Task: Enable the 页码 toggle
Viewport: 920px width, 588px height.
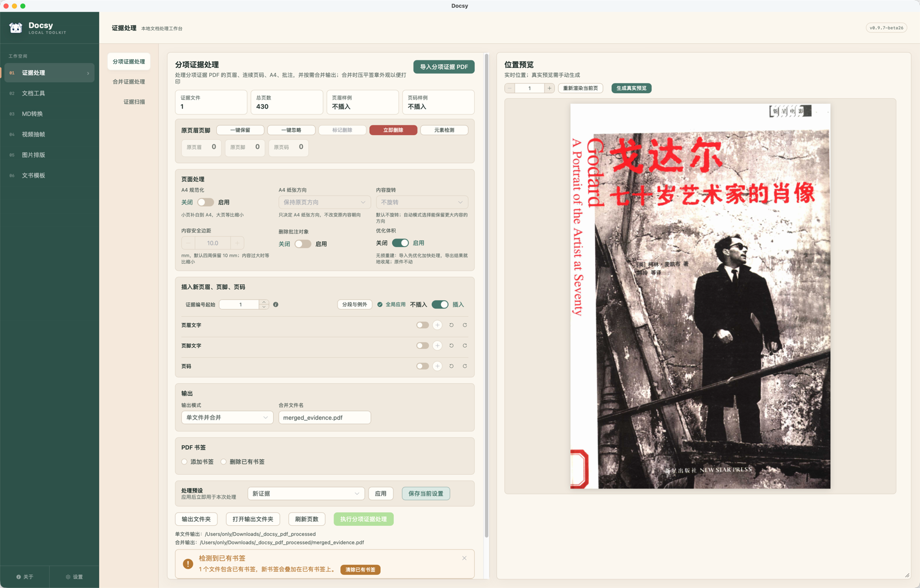Action: pyautogui.click(x=423, y=366)
